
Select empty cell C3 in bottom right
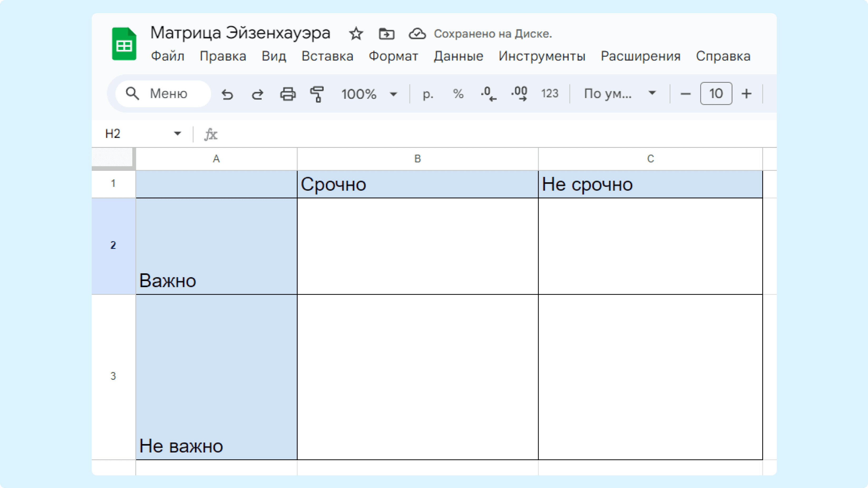(x=650, y=377)
